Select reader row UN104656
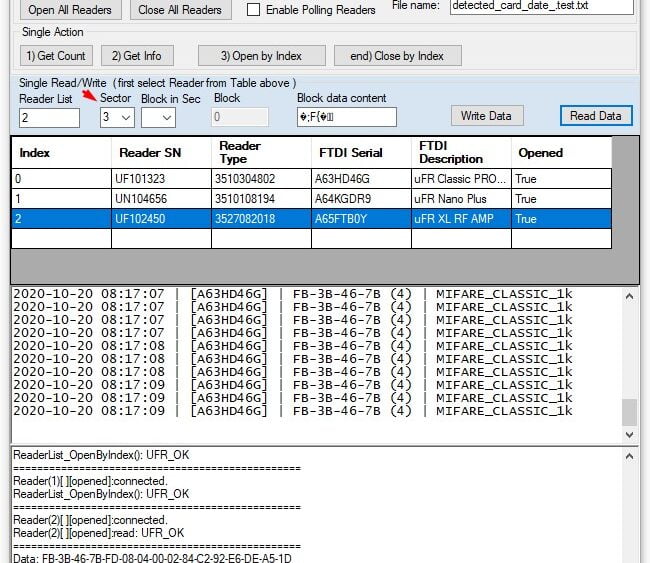The height and width of the screenshot is (563, 650). (x=311, y=199)
